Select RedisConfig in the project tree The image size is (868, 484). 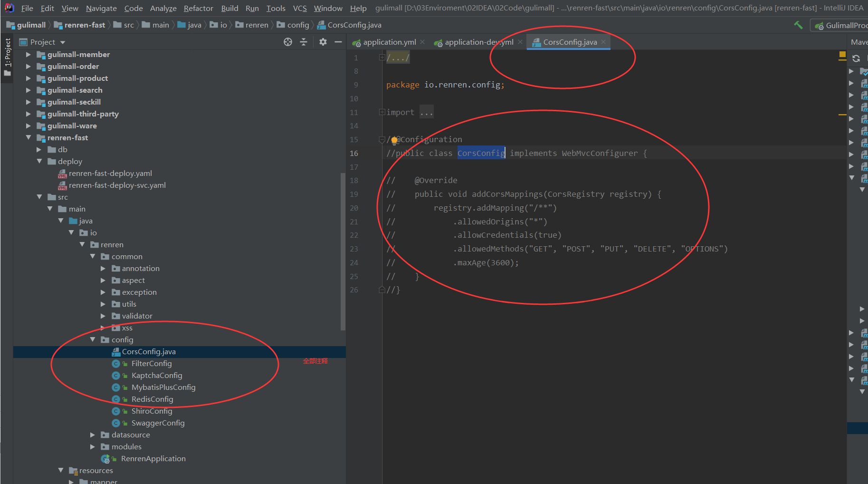click(152, 399)
